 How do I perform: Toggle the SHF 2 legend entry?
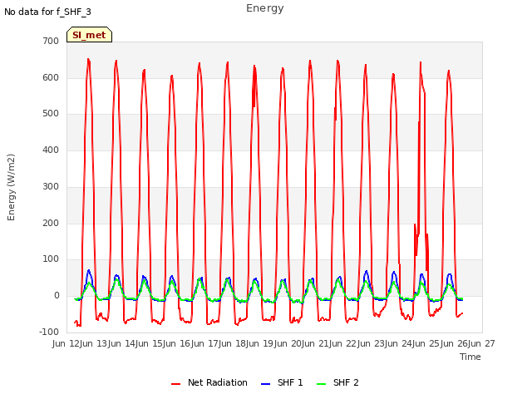click(337, 382)
